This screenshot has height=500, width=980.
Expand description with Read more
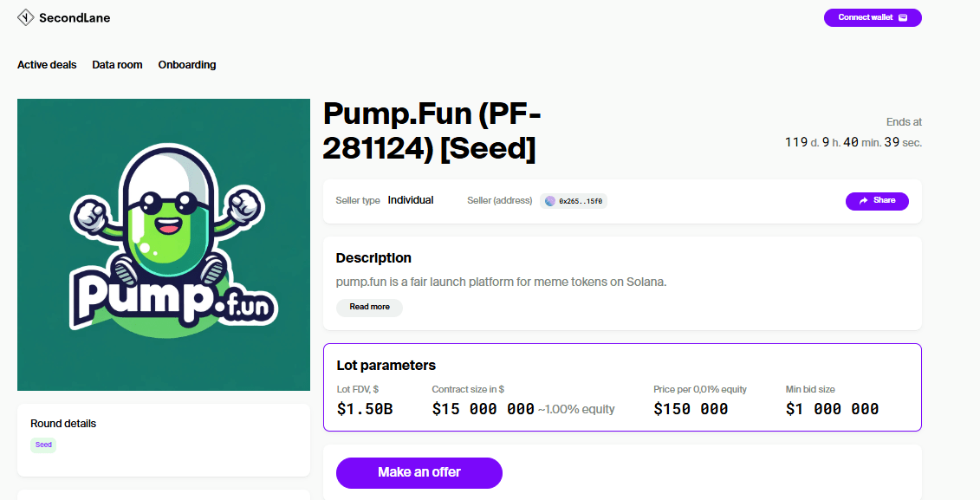(369, 307)
